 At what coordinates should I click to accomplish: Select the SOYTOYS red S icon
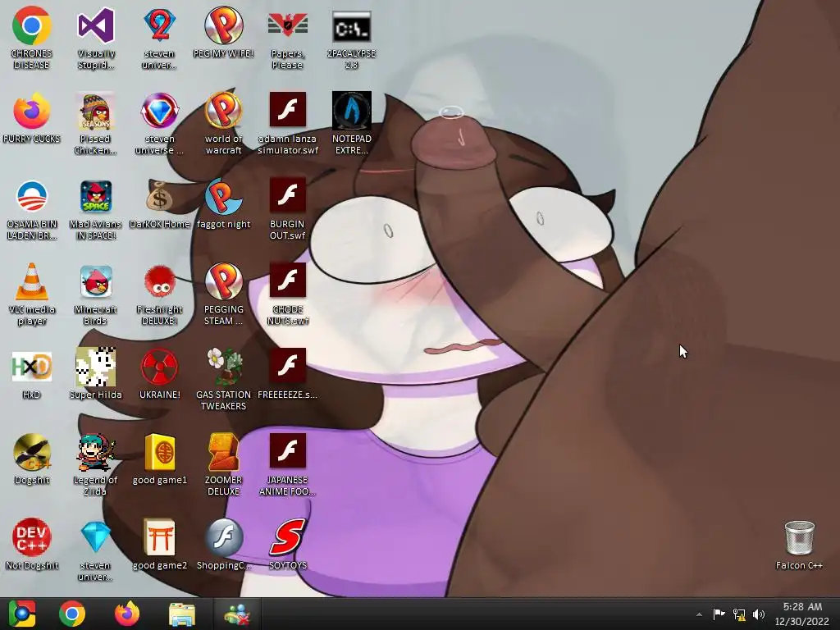288,545
